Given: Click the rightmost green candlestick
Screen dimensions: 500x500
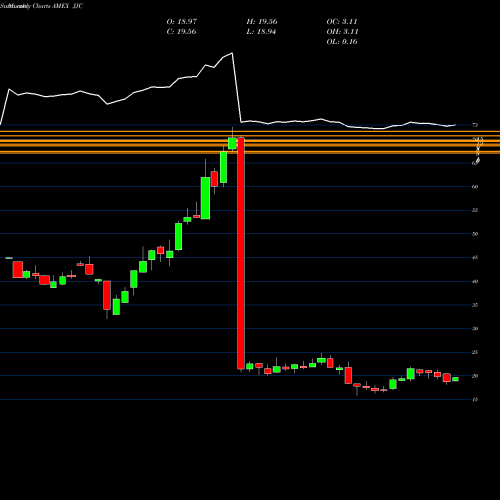Looking at the screenshot, I should coord(455,379).
